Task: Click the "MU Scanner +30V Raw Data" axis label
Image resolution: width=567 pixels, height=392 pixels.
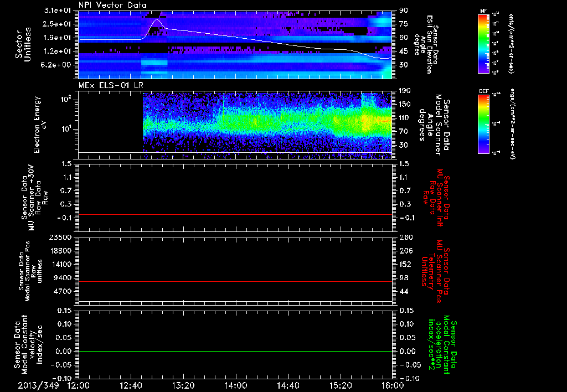Action: click(35, 198)
